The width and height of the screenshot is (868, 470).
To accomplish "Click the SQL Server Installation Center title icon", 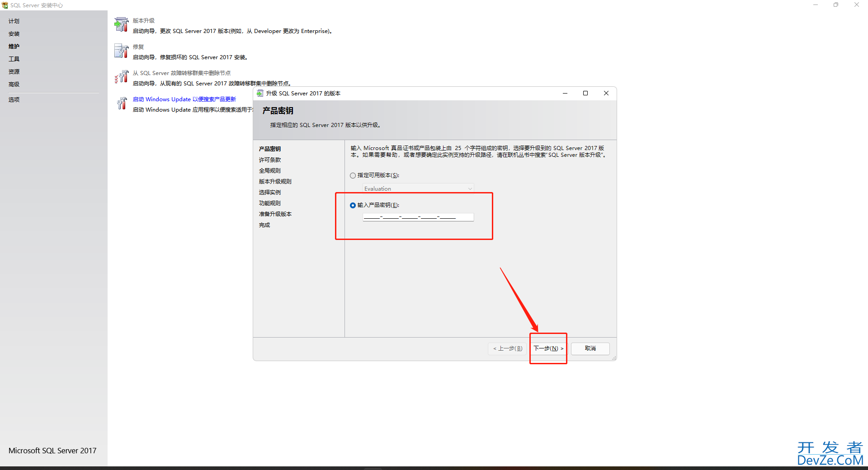I will tap(5, 5).
